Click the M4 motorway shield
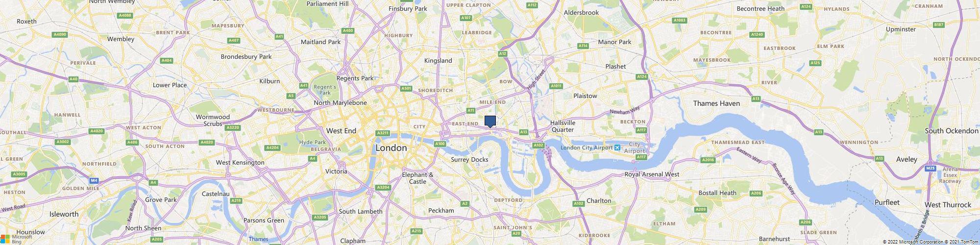Viewport: 980px width, 245px height. click(94, 180)
